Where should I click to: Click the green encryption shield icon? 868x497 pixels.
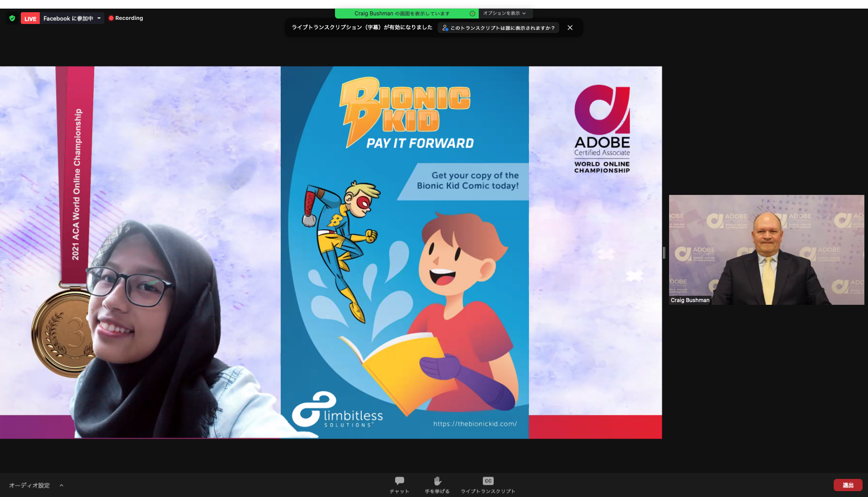[x=12, y=19]
